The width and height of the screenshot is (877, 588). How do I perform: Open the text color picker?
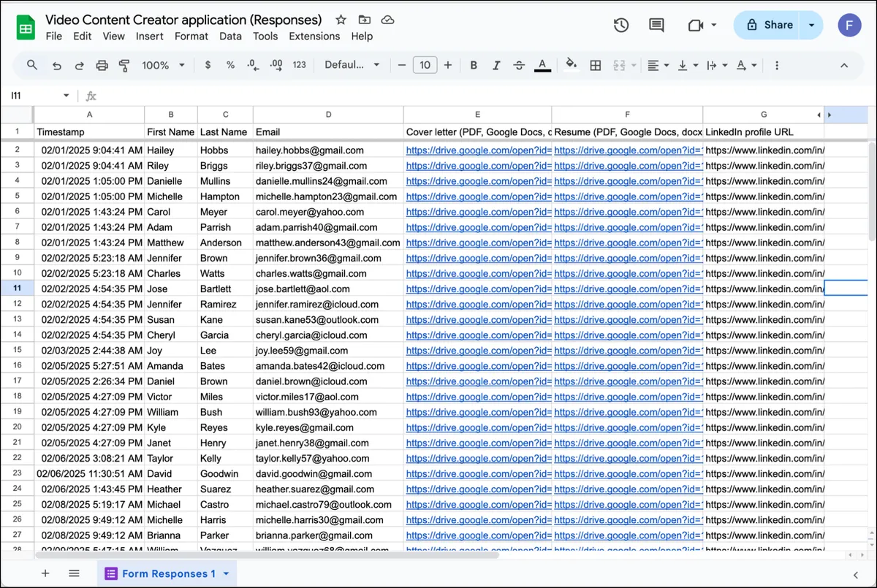[x=542, y=65]
